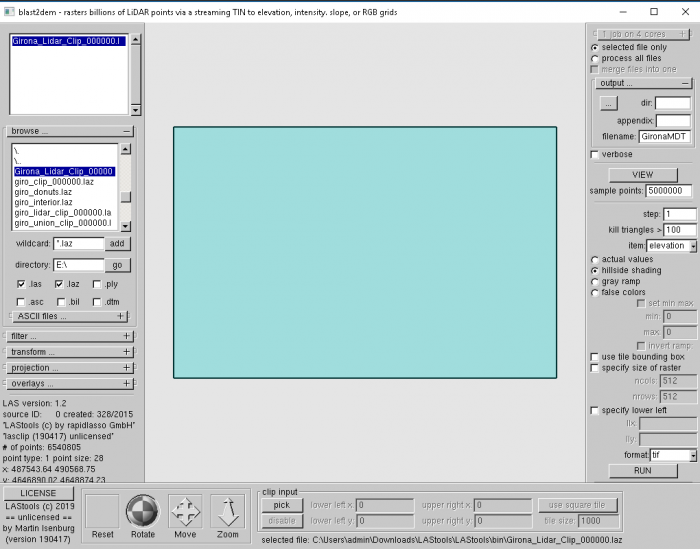Click the Reset view icon
Screen dimensions: 700x549
tap(102, 512)
